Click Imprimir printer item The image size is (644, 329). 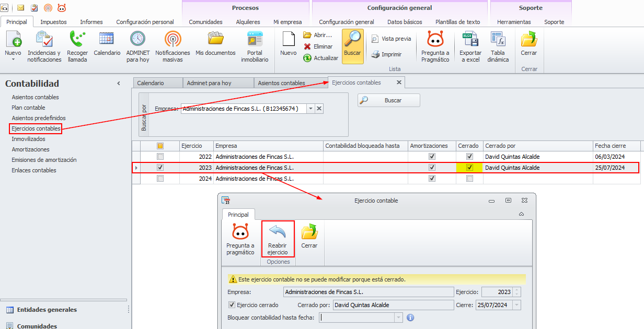click(386, 54)
